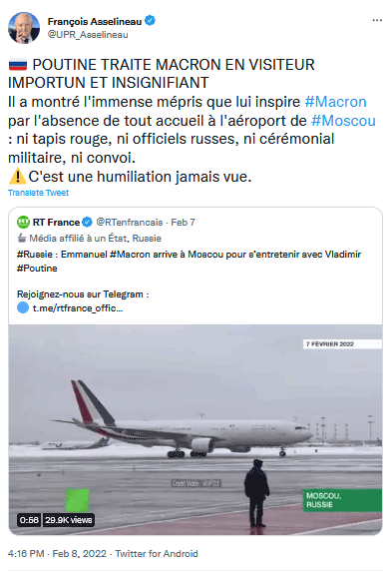Open the t.me/rtfrance_offic... Telegram link

(x=78, y=308)
